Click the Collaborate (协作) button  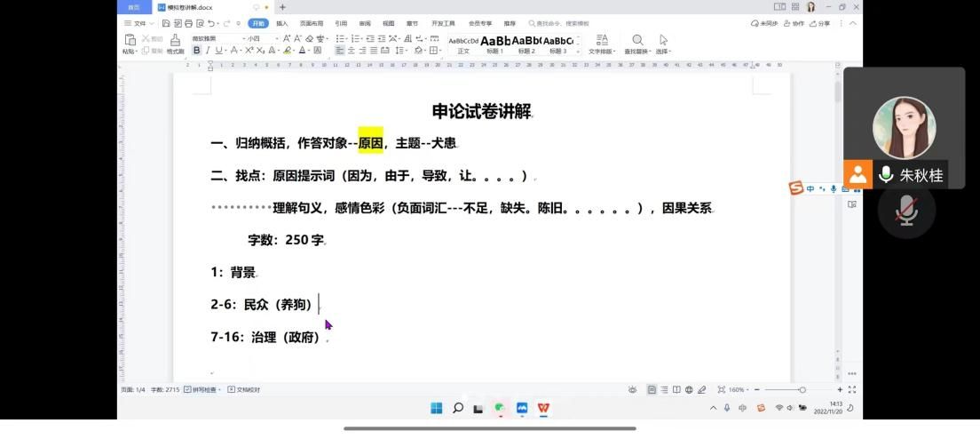[794, 23]
